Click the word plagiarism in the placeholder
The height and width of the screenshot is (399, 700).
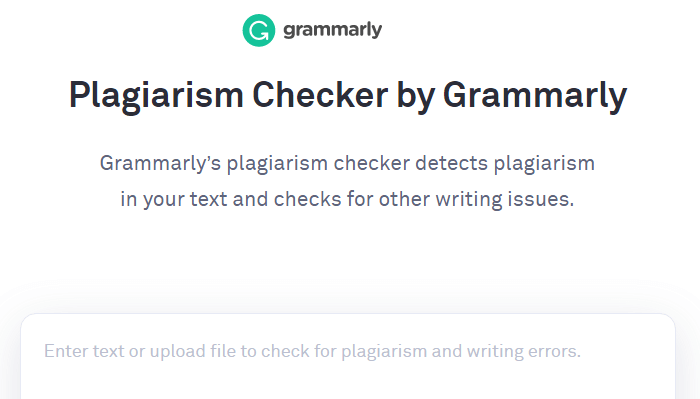click(384, 351)
